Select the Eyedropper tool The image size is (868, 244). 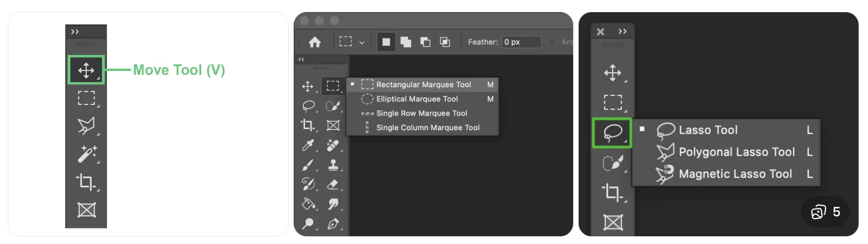click(308, 146)
